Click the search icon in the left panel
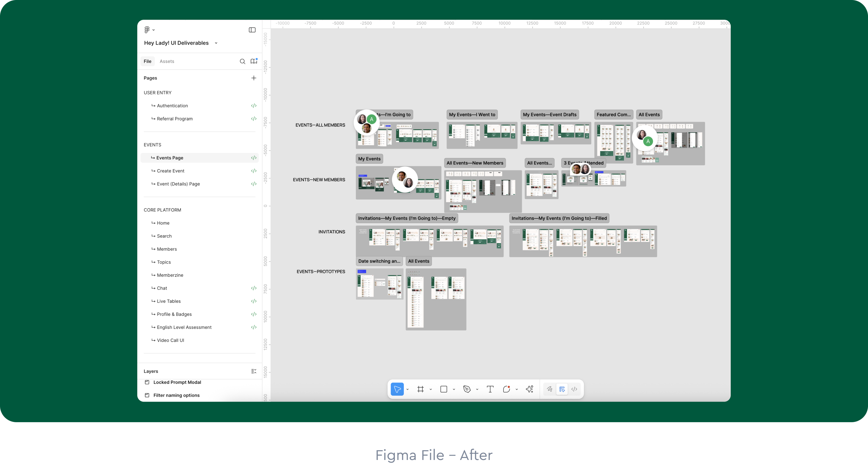 click(242, 61)
